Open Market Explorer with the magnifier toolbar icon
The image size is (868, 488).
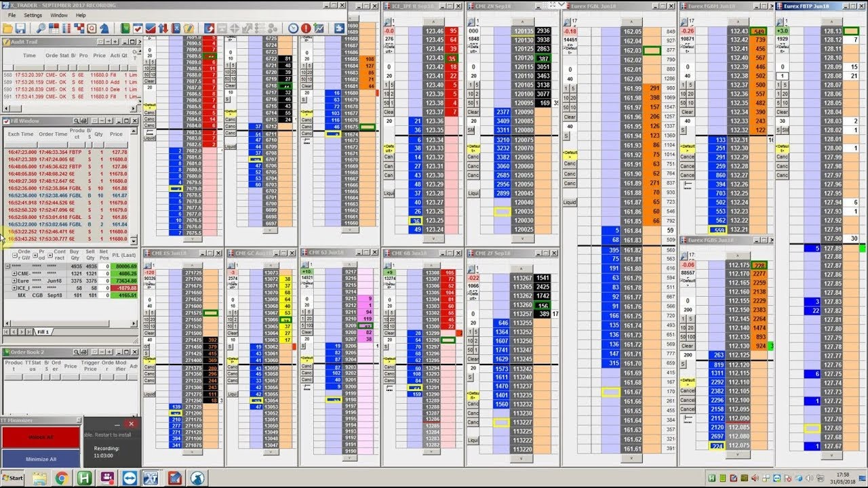(x=41, y=28)
